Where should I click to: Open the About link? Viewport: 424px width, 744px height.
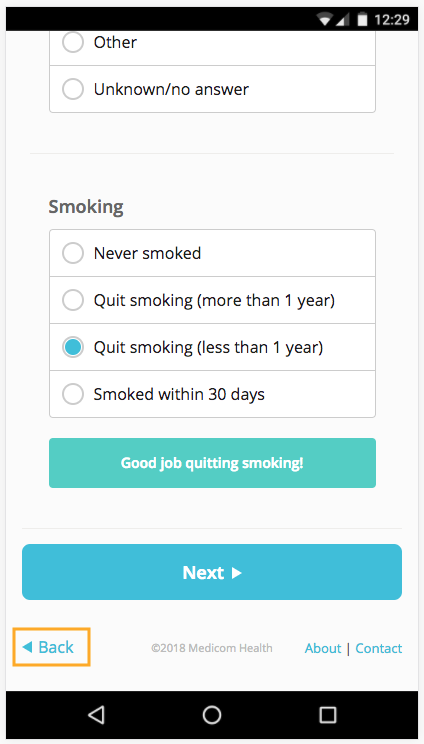323,648
